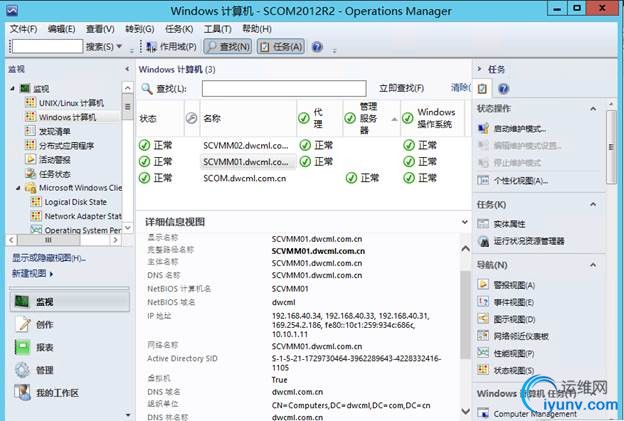
Task: Click the 报表 workspace icon
Action: (22, 347)
